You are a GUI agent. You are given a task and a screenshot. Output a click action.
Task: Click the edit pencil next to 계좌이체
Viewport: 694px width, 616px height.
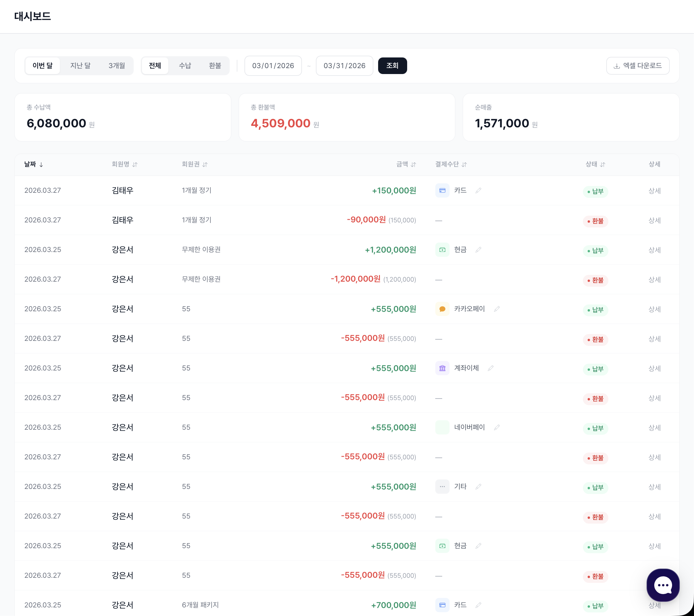coord(491,368)
